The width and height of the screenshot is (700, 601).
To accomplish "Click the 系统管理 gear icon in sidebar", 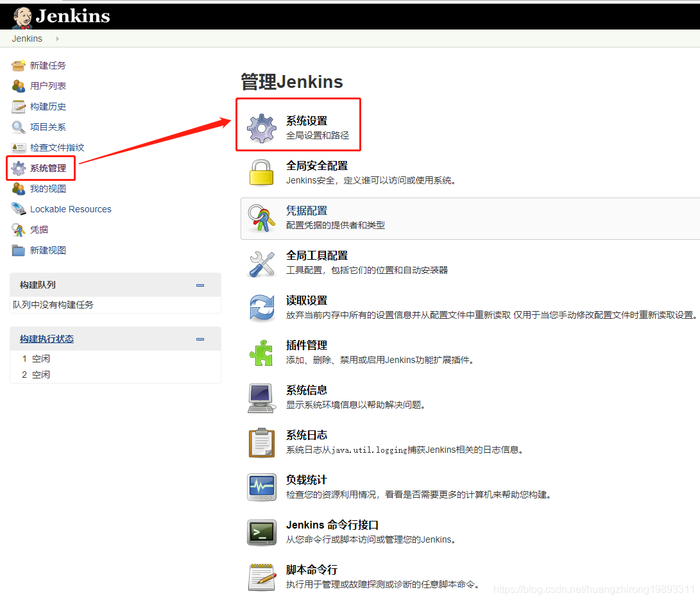I will (19, 168).
